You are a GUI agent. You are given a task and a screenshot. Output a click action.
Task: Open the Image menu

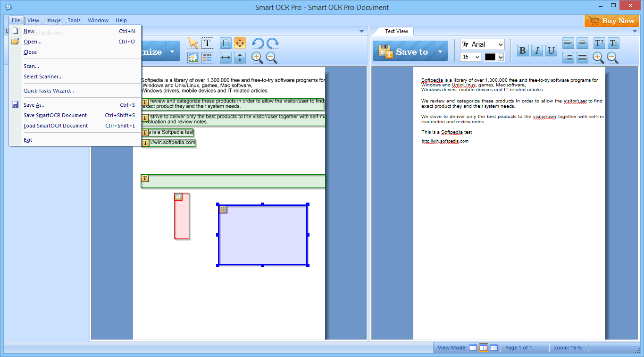pyautogui.click(x=53, y=20)
